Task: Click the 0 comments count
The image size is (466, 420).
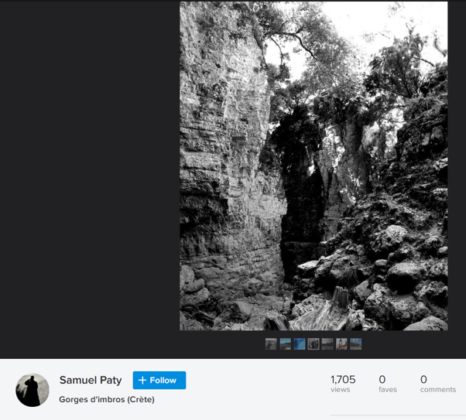Action: 424,379
